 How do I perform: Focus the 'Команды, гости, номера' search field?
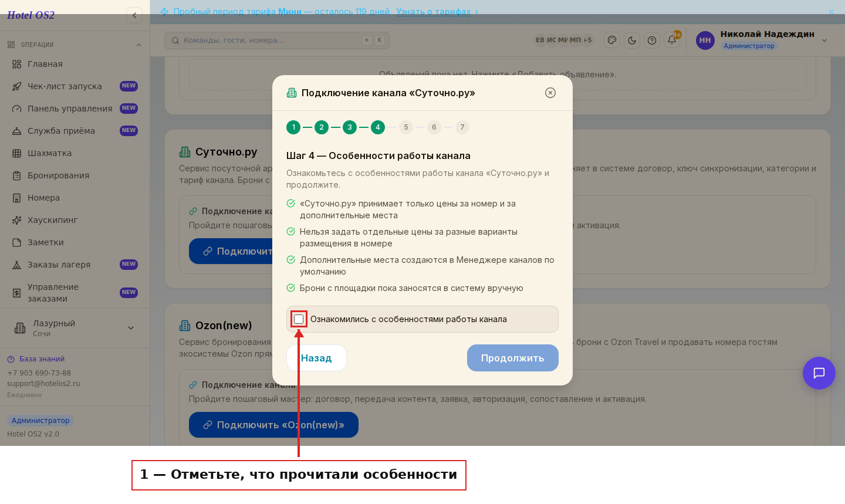tap(277, 40)
